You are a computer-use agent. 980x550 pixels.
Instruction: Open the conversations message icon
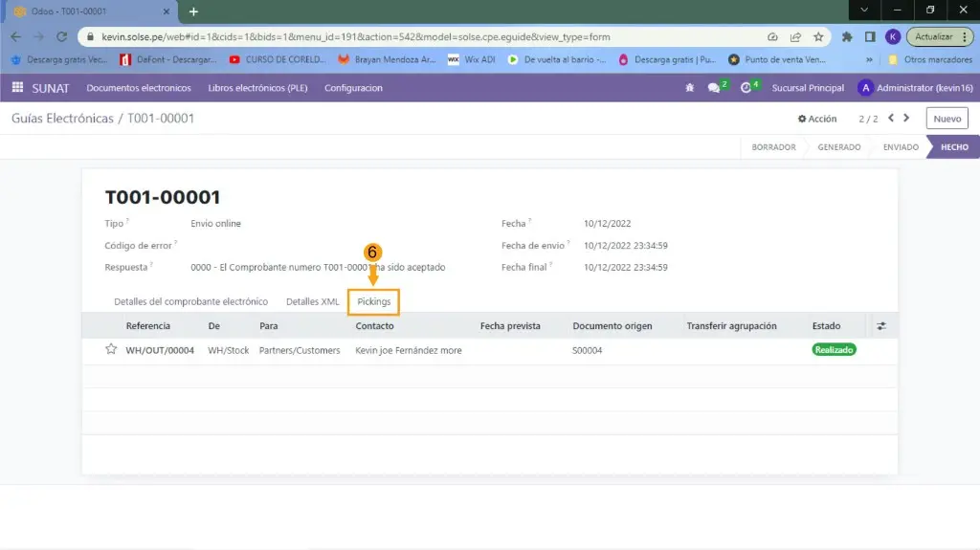[x=714, y=88]
